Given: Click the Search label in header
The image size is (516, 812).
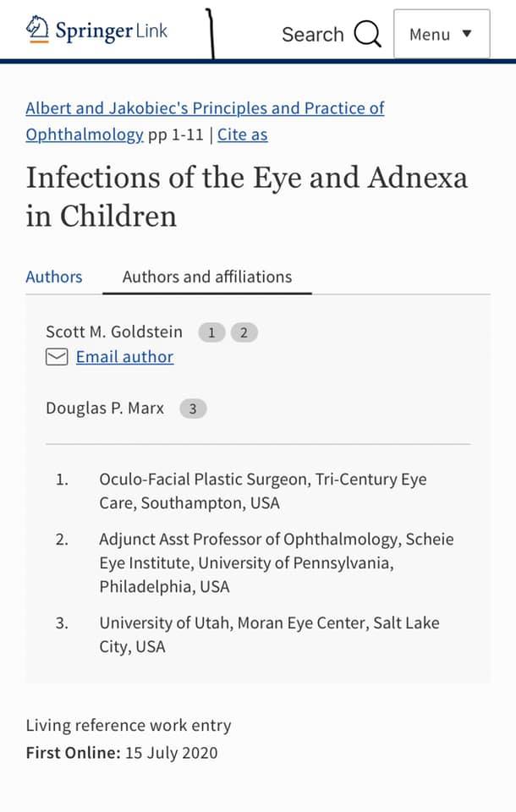Looking at the screenshot, I should (x=313, y=35).
